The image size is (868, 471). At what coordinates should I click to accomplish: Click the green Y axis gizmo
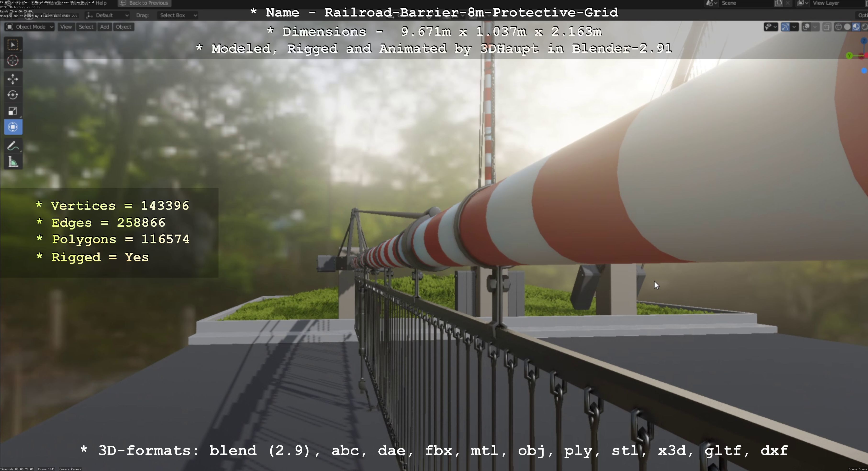pyautogui.click(x=850, y=55)
